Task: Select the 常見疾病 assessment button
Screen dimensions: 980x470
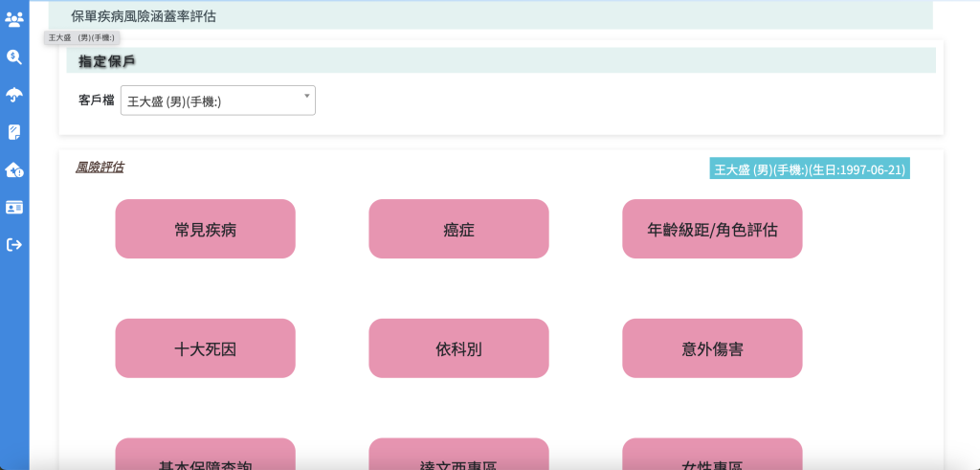Action: 205,229
